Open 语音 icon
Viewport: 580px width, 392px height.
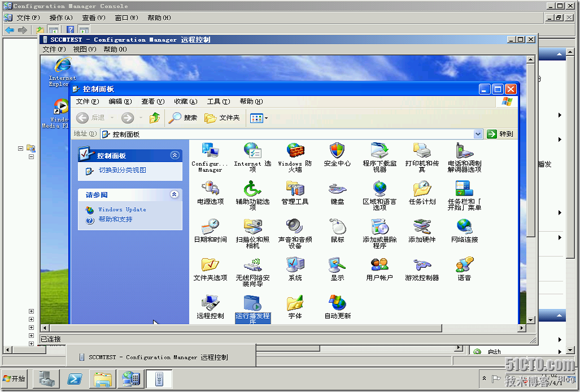click(465, 269)
